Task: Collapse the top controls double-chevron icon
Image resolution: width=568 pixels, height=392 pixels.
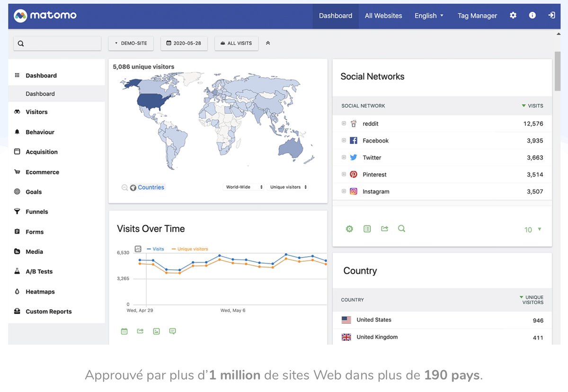Action: [x=268, y=43]
